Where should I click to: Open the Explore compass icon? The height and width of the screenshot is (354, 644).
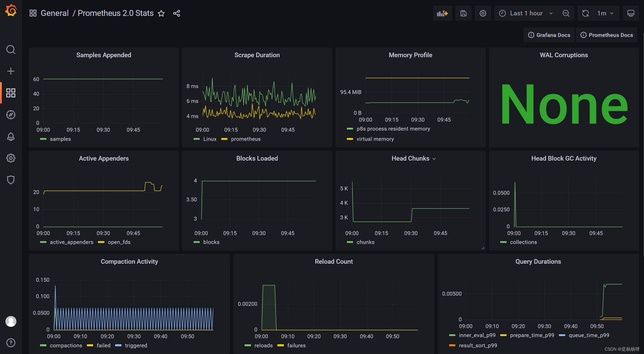pos(11,115)
